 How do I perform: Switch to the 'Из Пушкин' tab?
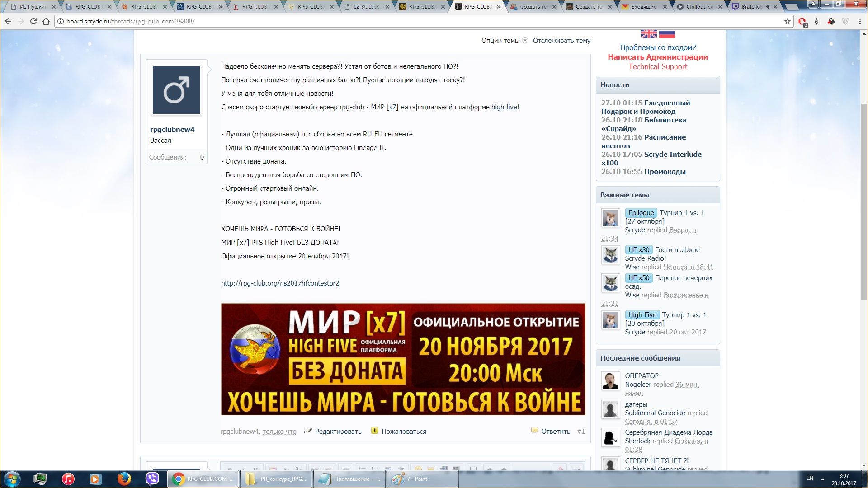pyautogui.click(x=33, y=7)
